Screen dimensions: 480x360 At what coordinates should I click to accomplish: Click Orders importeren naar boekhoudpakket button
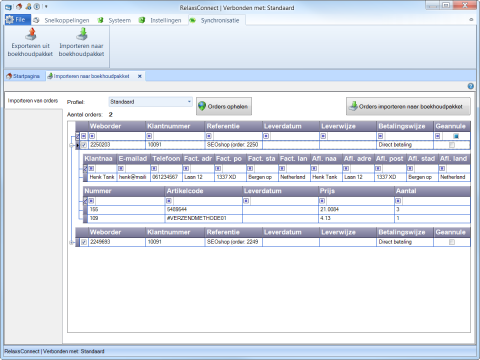[x=408, y=106]
